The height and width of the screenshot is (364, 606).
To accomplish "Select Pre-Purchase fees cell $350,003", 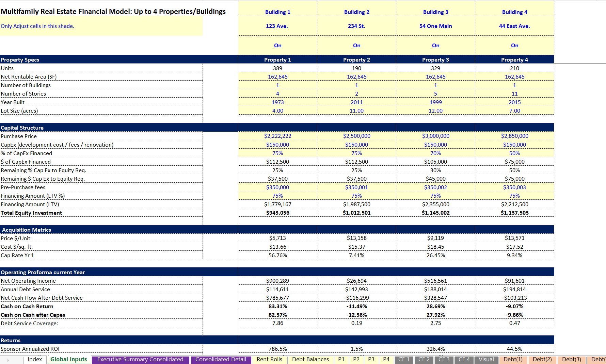I will click(x=514, y=187).
